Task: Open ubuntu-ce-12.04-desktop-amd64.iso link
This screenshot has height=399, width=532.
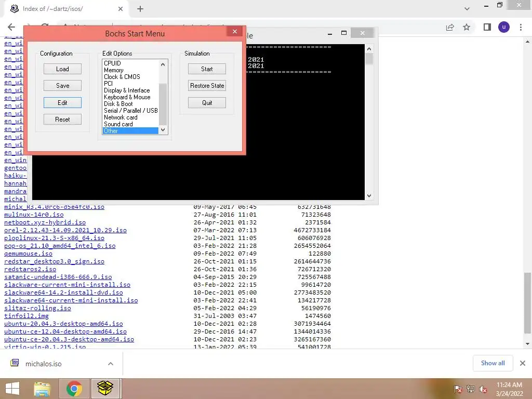Action: click(x=65, y=331)
